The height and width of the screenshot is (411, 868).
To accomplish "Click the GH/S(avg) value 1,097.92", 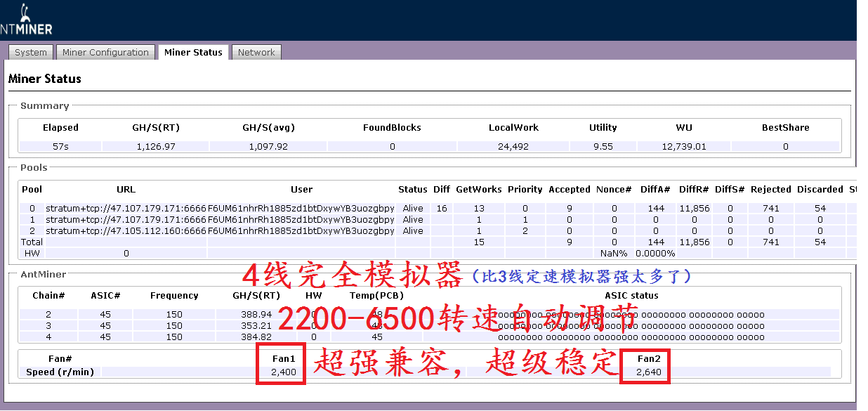I will click(268, 147).
